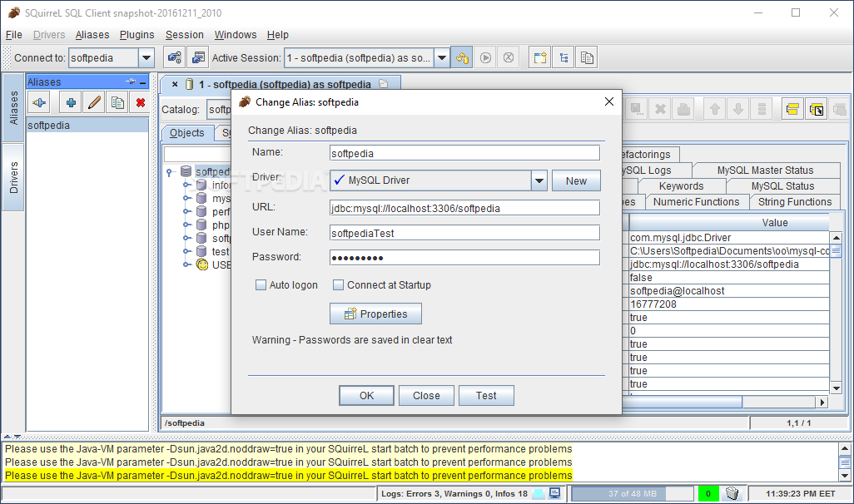
Task: Open the File menu
Action: click(13, 35)
